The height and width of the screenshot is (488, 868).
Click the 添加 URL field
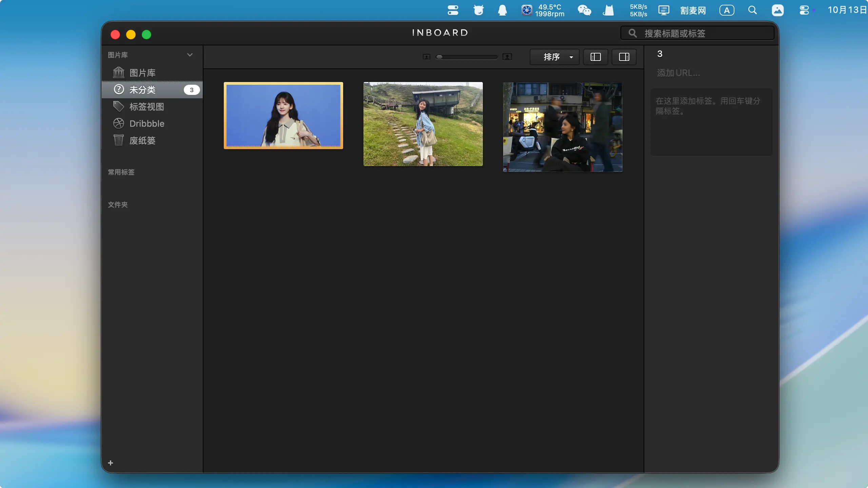pyautogui.click(x=678, y=73)
